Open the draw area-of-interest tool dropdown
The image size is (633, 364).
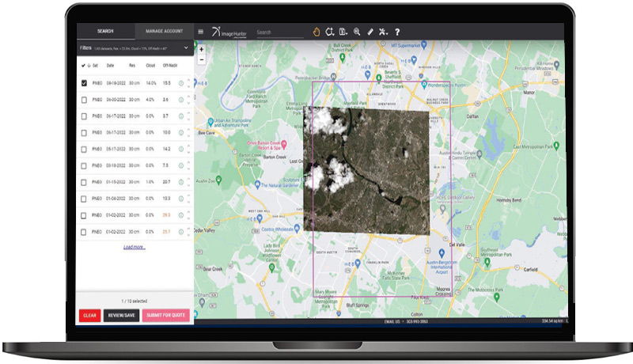tap(330, 32)
